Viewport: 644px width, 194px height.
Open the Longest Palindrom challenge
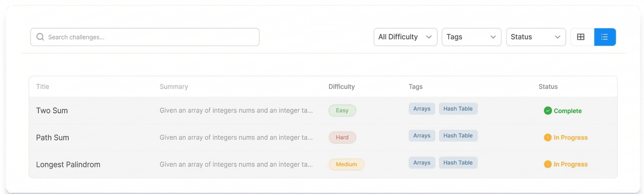click(68, 165)
